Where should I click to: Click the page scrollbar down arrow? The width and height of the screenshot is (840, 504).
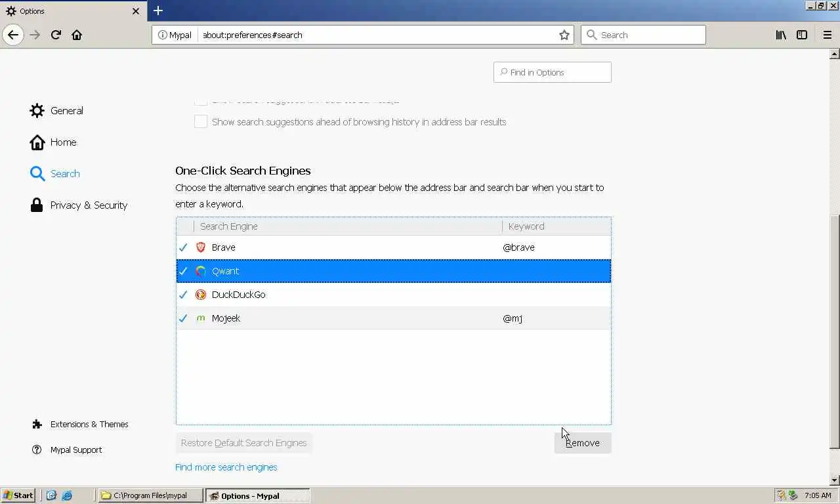(835, 480)
